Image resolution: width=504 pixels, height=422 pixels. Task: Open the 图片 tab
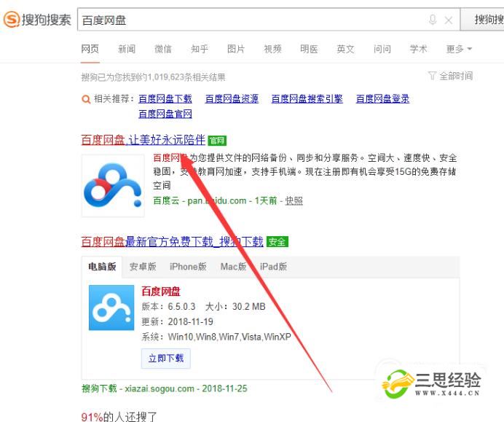tap(236, 49)
